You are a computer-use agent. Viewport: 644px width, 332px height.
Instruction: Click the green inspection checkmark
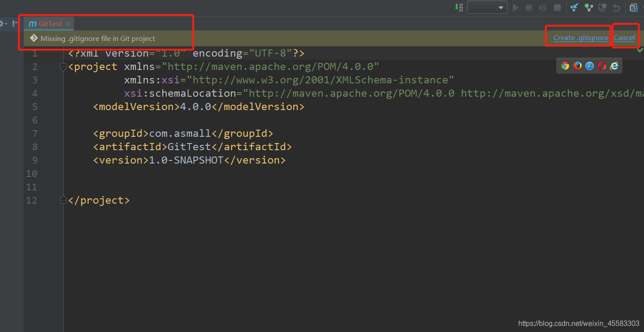click(640, 50)
